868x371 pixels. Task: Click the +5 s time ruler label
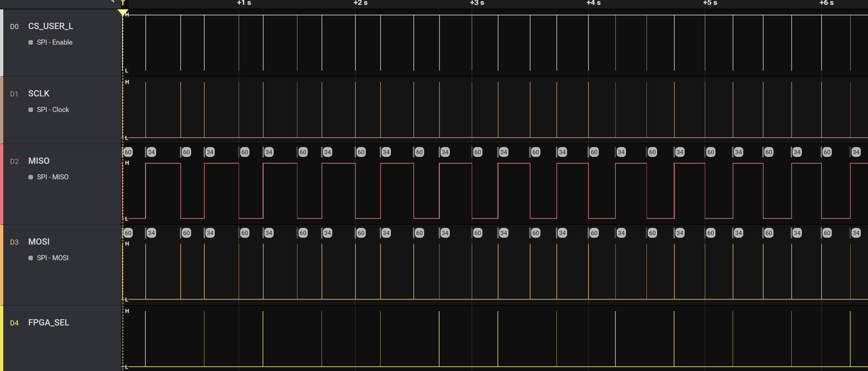[x=710, y=3]
